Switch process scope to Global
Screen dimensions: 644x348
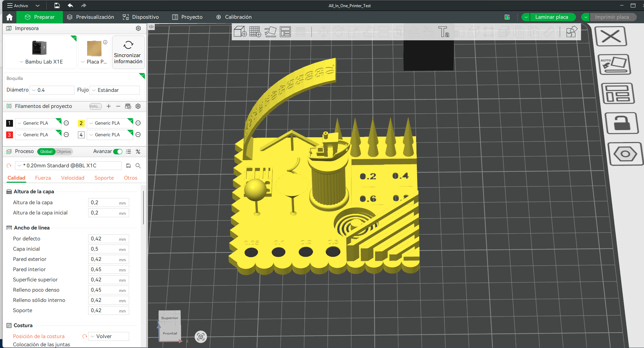46,152
